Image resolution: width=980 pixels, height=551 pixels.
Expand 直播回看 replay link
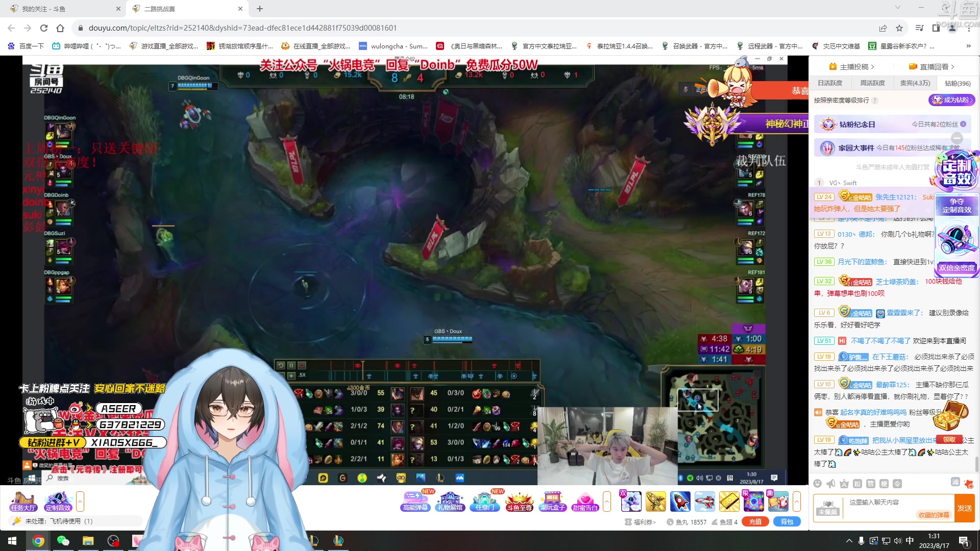tap(932, 67)
